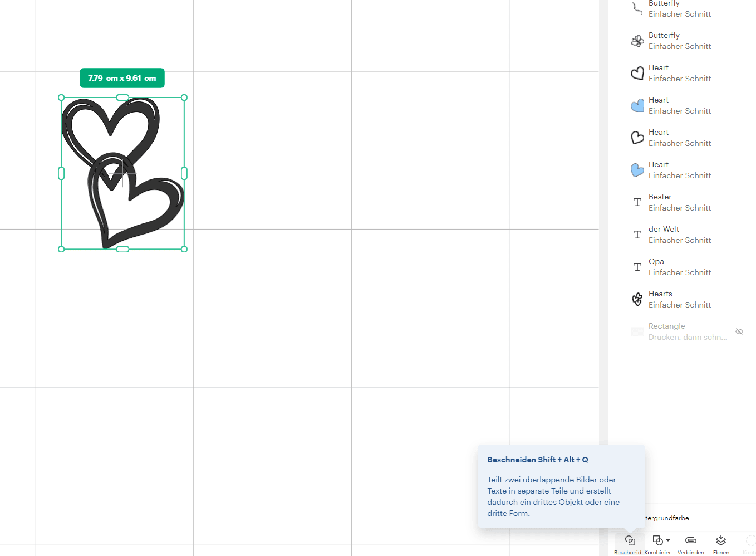Image resolution: width=756 pixels, height=556 pixels.
Task: Click the top-center handle of the selection box
Action: 122,97
